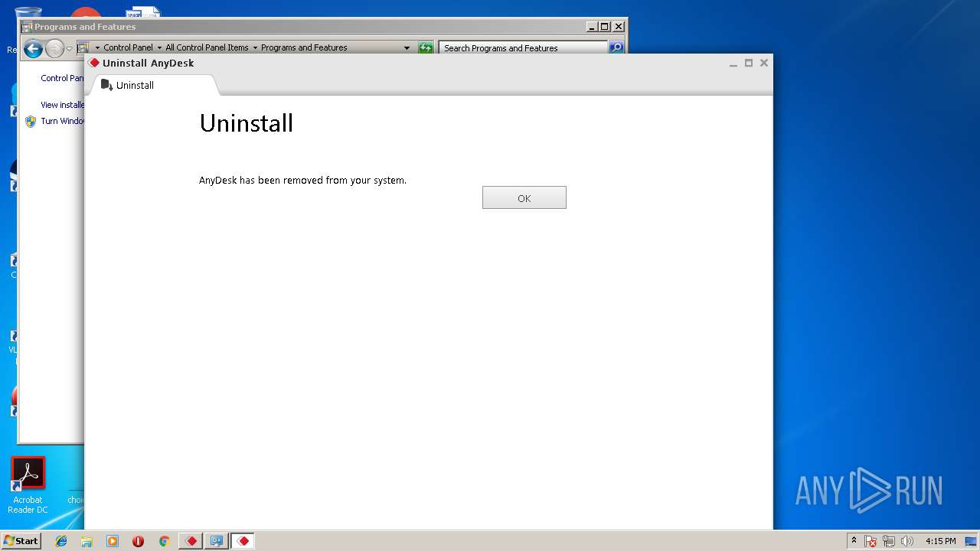Image resolution: width=980 pixels, height=551 pixels.
Task: Open Windows Explorer from taskbar
Action: tap(87, 541)
